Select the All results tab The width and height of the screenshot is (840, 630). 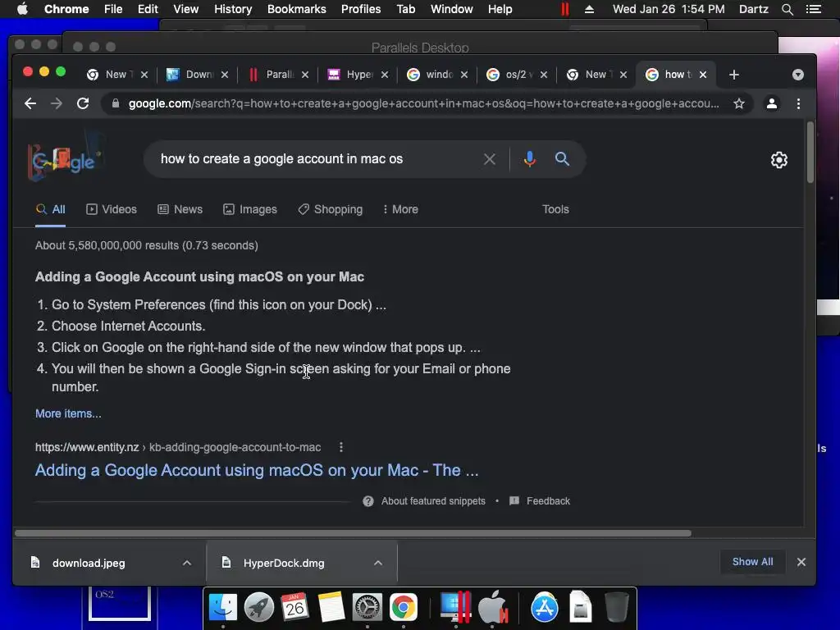tap(50, 209)
